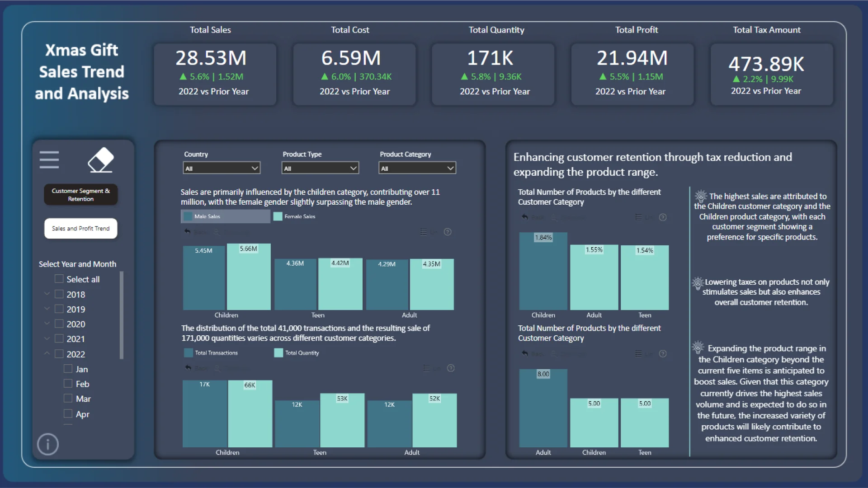Click the 66K Children quantity bar

250,414
